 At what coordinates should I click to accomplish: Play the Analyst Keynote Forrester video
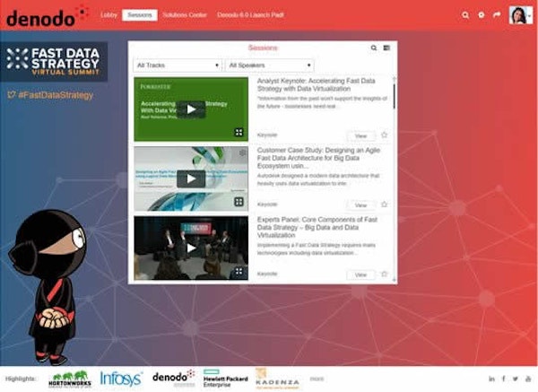(x=191, y=109)
